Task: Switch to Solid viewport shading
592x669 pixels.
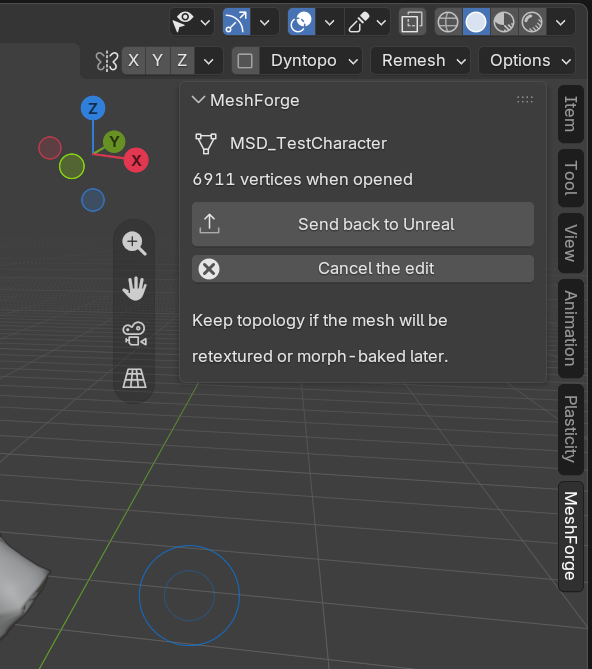Action: (476, 21)
